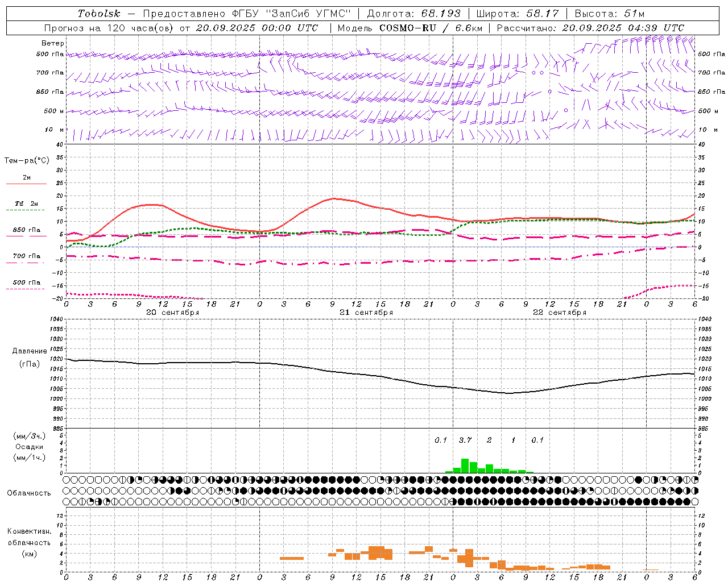Select the latitude value "Широта: 58.17"
Image resolution: width=728 pixels, height=582 pixels.
[518, 14]
